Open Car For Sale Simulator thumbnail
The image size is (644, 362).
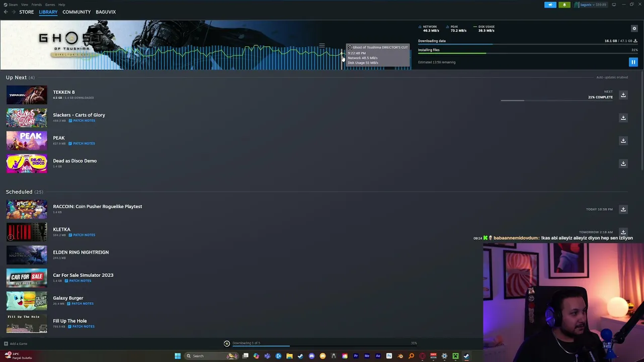click(x=27, y=278)
